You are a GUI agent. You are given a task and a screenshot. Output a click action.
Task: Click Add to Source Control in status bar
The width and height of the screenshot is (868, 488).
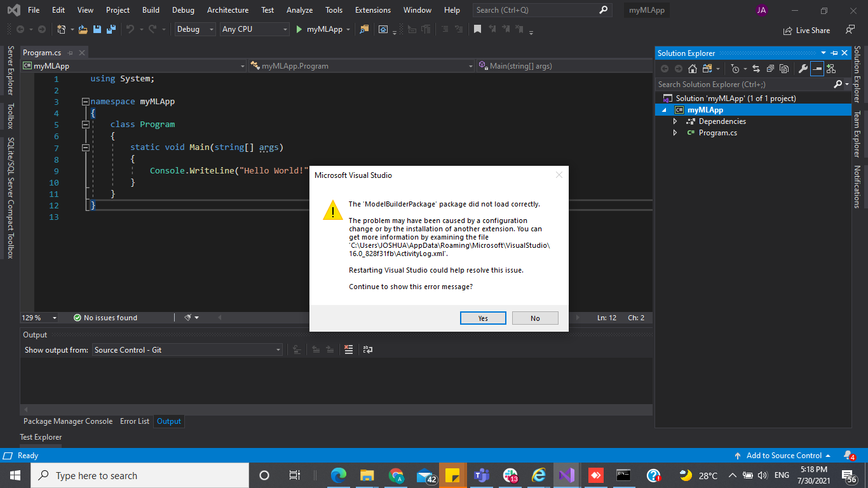(x=783, y=455)
